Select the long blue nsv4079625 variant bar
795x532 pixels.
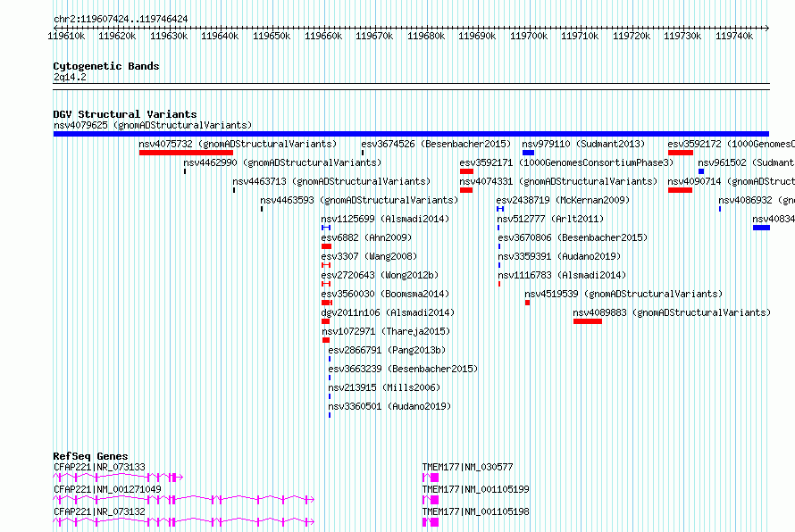point(411,134)
